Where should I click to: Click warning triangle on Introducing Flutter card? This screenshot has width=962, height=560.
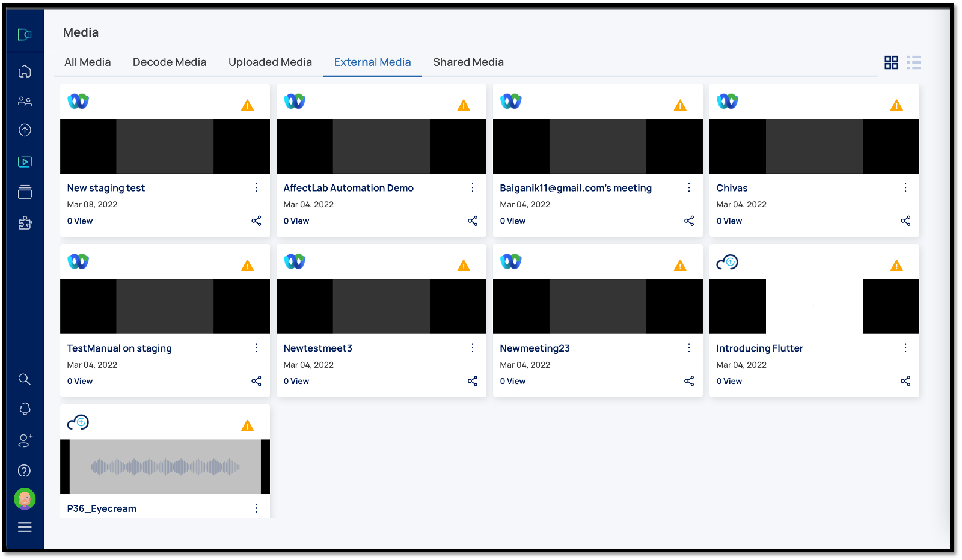click(x=896, y=266)
